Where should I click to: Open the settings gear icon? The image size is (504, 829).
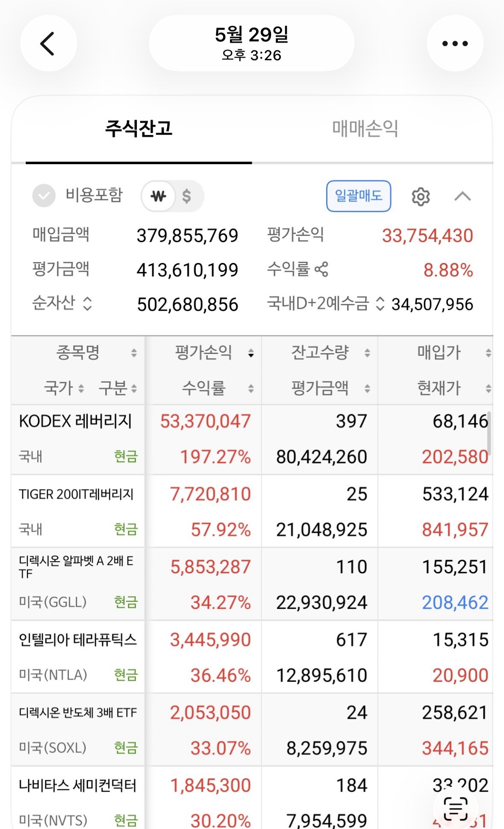421,197
